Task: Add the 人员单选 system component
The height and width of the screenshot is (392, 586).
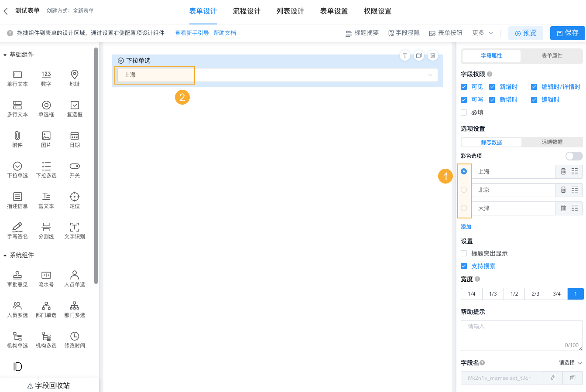Action: pyautogui.click(x=74, y=278)
